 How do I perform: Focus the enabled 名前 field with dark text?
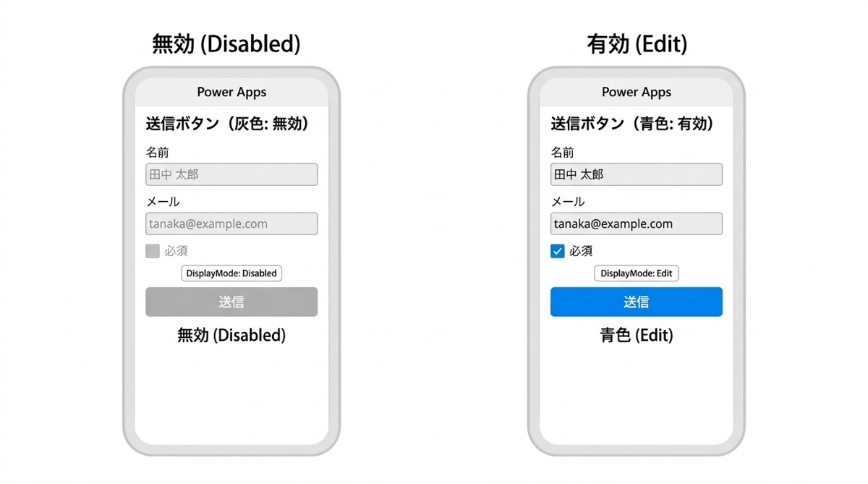tap(637, 174)
